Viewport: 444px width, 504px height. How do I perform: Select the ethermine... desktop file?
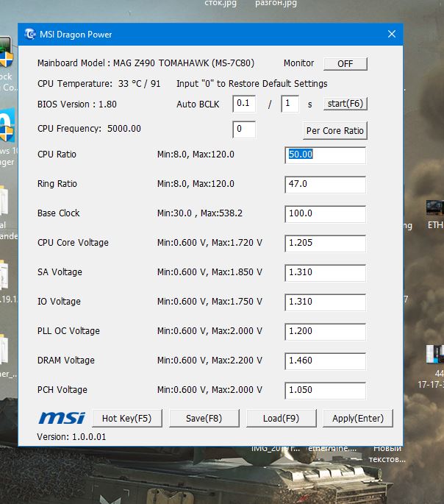point(332,448)
